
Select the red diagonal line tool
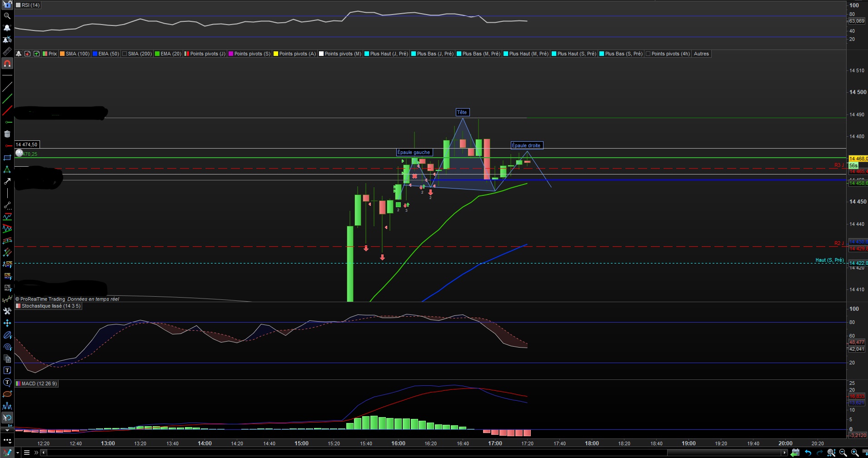tap(7, 110)
